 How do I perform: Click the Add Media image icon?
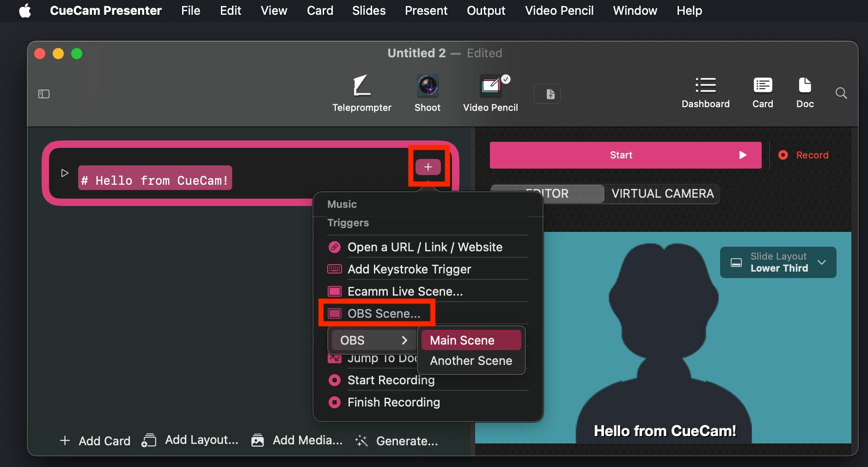click(x=257, y=440)
